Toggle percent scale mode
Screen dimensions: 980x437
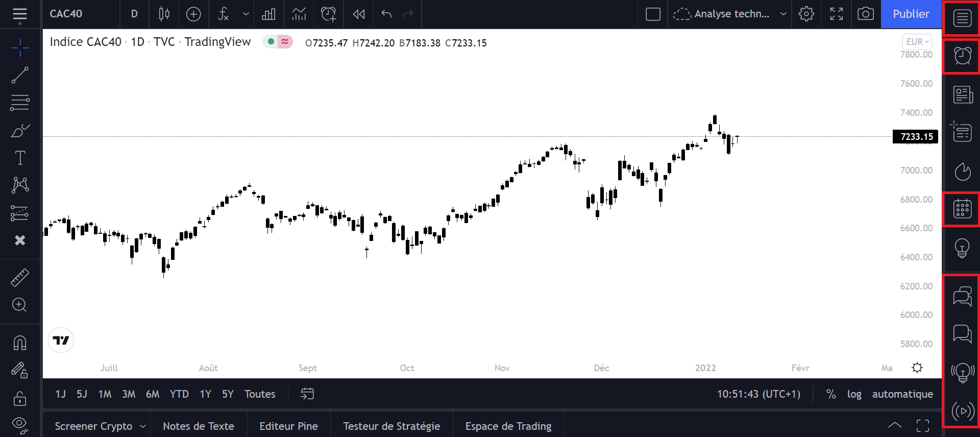coord(831,394)
